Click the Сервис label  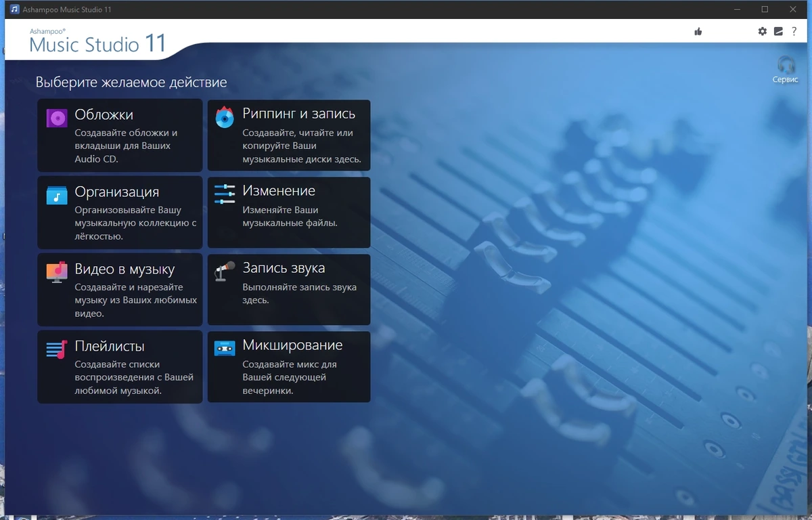click(786, 80)
